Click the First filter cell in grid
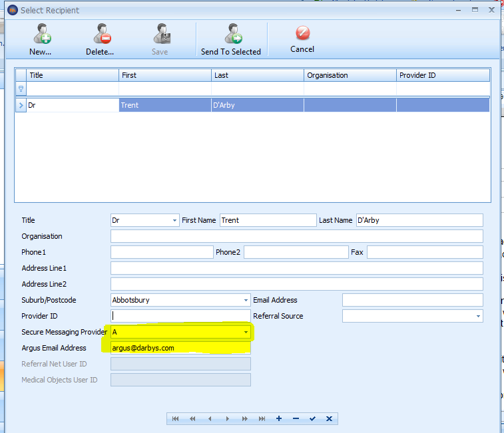The height and width of the screenshot is (433, 504). pyautogui.click(x=165, y=89)
